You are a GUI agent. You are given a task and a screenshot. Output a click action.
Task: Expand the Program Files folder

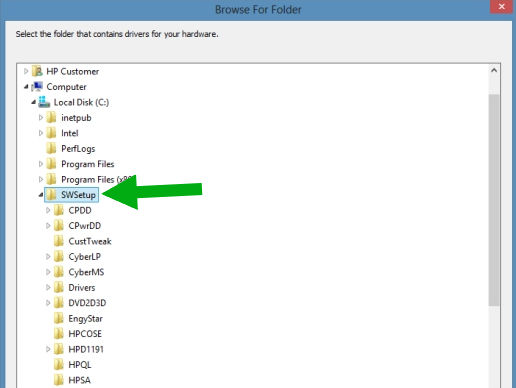(41, 164)
